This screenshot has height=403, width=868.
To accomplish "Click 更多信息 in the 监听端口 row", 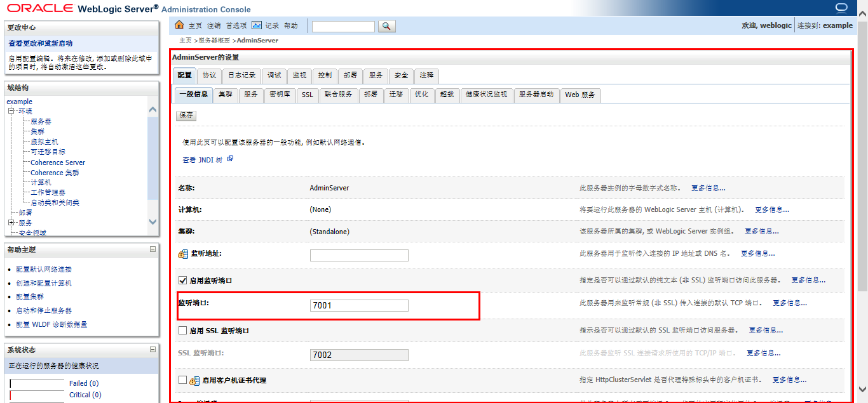I will [x=790, y=303].
